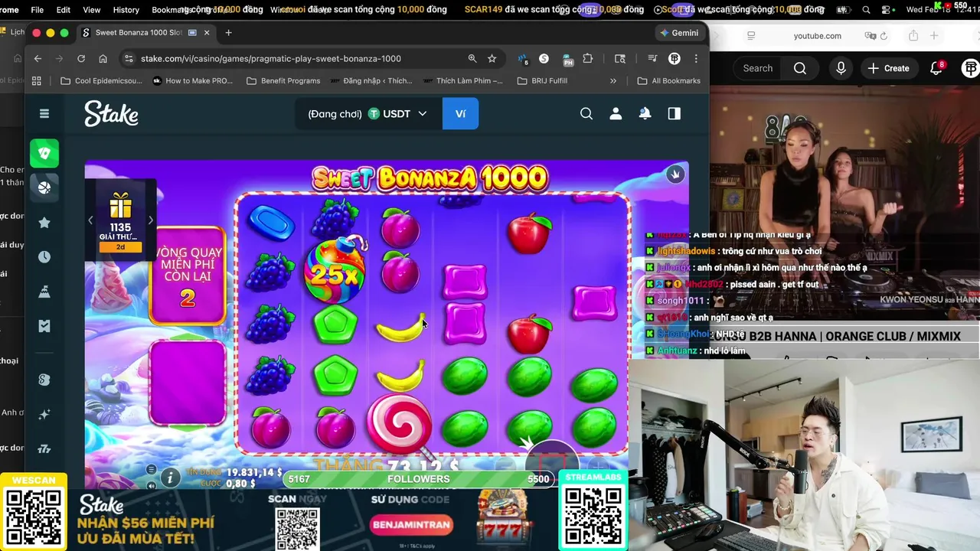Open the Sports basketball sidebar icon
The height and width of the screenshot is (551, 980).
[44, 187]
